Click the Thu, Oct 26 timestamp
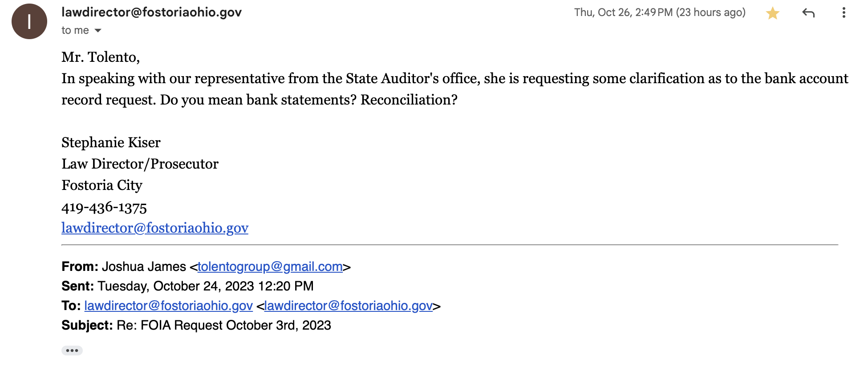868x379 pixels. pyautogui.click(x=659, y=12)
